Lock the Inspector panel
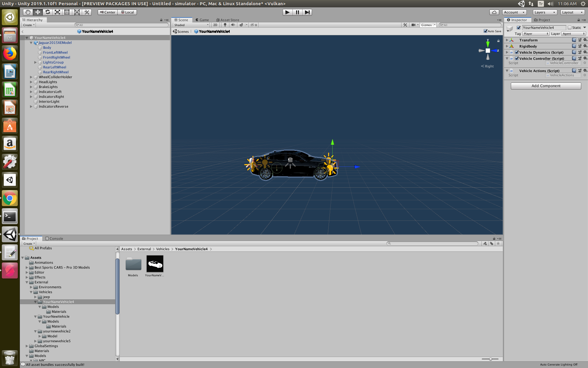 tap(579, 20)
